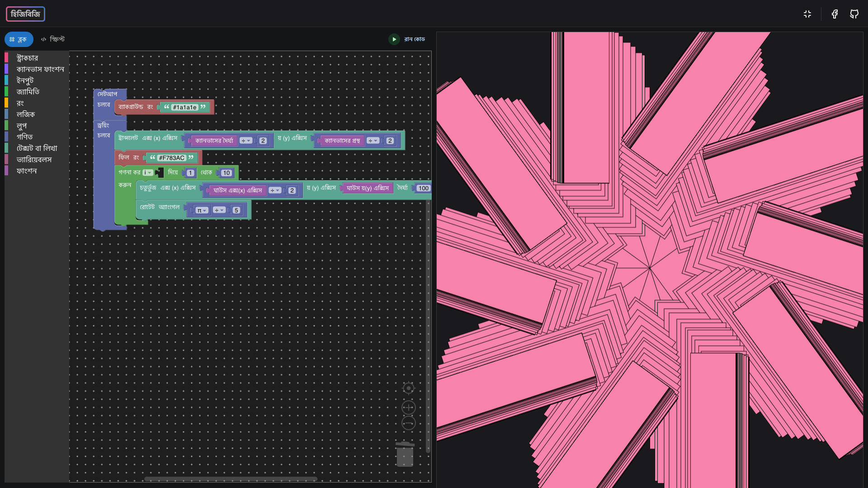Image resolution: width=868 pixels, height=488 pixels.
Task: Switch to the স্ক্রিপ্ট tab
Action: (53, 39)
